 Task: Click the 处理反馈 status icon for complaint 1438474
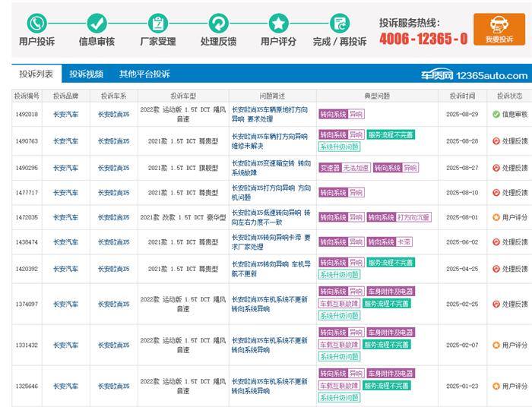click(x=496, y=242)
